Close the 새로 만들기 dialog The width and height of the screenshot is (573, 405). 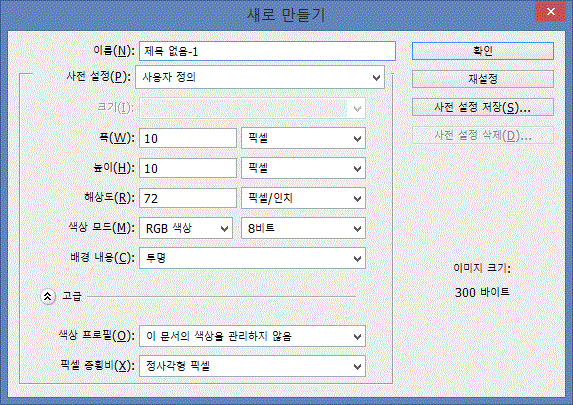point(550,12)
